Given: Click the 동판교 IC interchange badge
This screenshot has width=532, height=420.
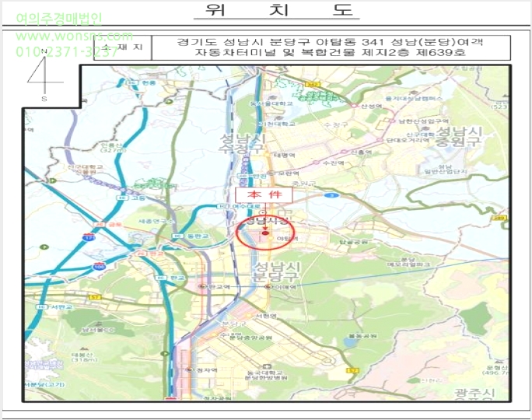Looking at the screenshot, I should pos(177,236).
